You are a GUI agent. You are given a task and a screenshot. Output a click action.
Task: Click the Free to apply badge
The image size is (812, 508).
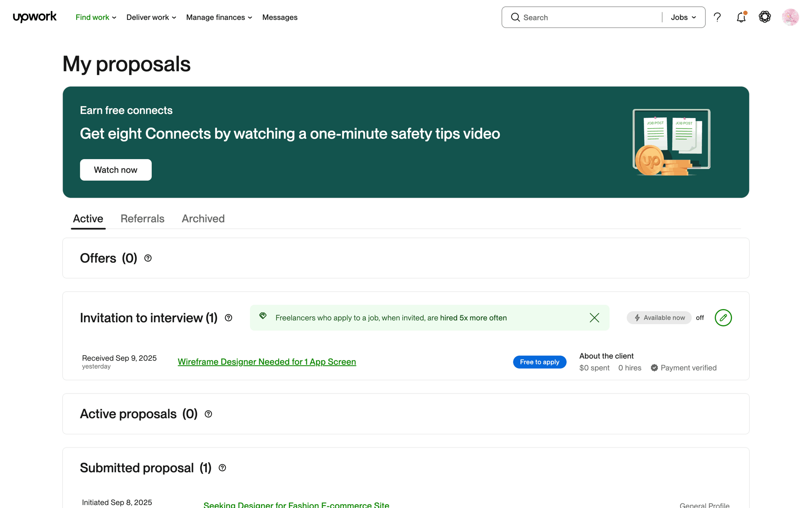pos(540,362)
